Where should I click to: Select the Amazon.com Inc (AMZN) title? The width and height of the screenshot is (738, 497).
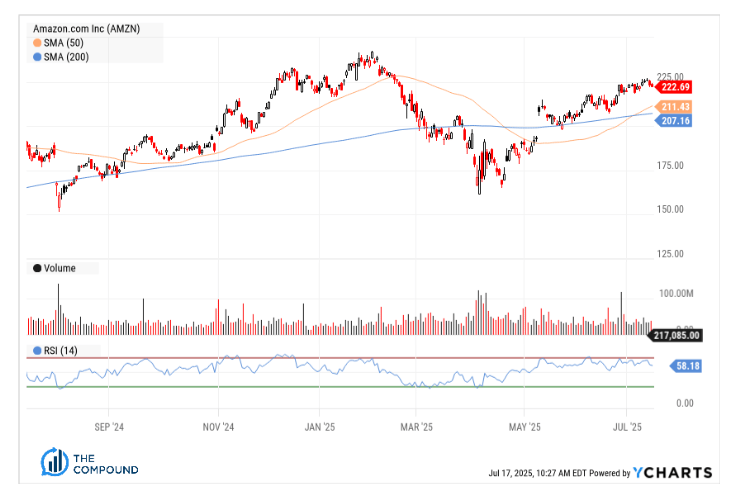[x=86, y=29]
